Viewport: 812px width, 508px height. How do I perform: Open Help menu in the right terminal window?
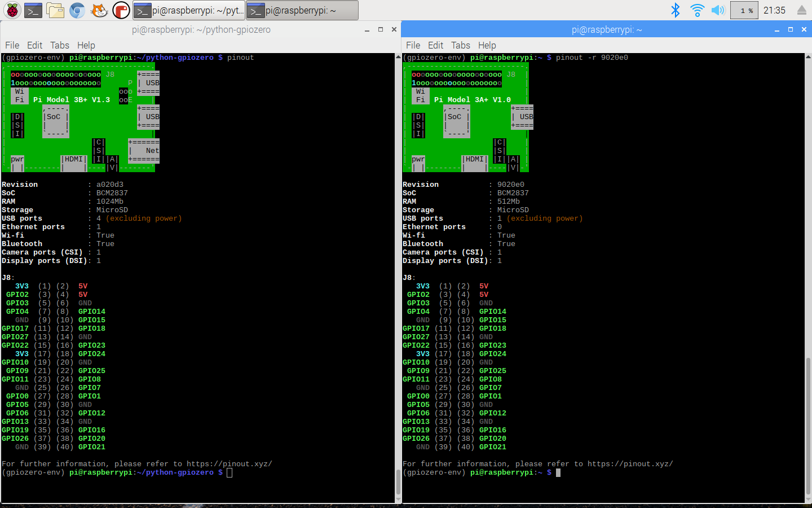coord(487,45)
